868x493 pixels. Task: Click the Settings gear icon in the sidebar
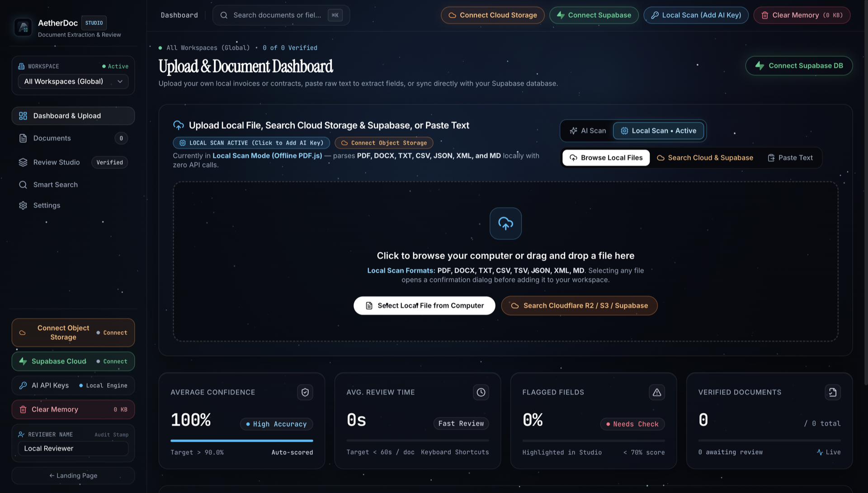23,205
